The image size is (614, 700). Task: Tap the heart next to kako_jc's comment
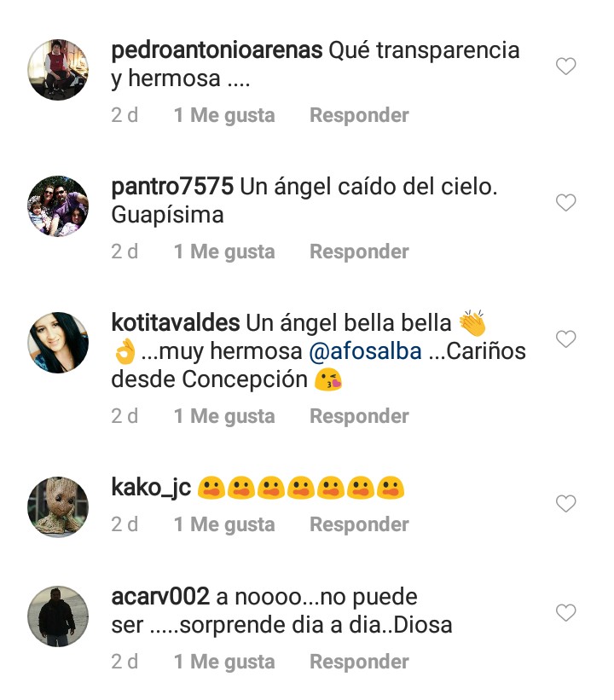tap(565, 504)
